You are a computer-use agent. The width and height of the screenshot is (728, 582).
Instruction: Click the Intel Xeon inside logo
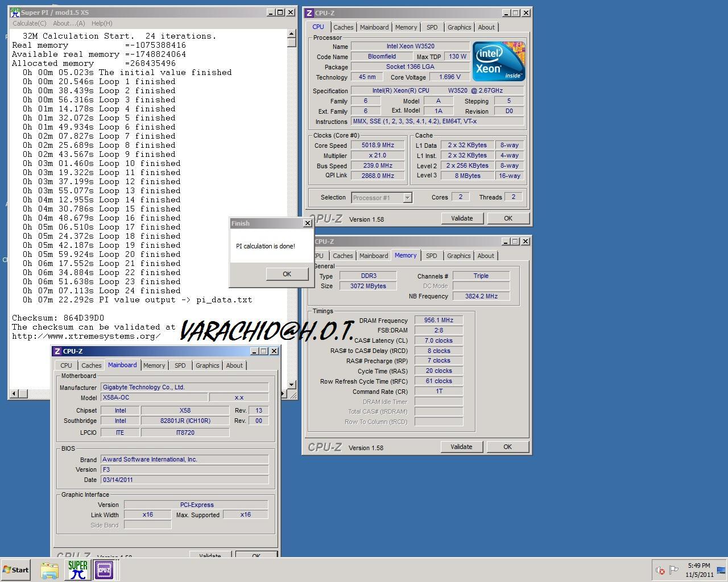pos(499,61)
